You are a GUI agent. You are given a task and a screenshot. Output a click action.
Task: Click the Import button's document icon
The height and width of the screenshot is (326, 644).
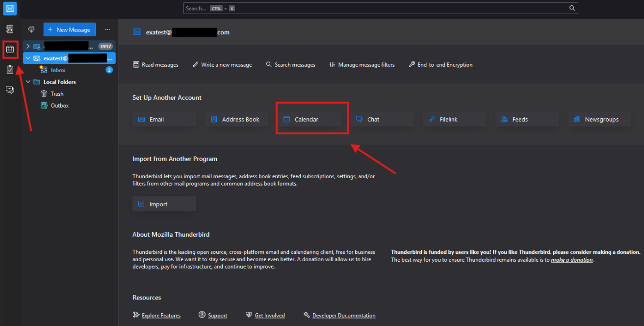(x=141, y=204)
